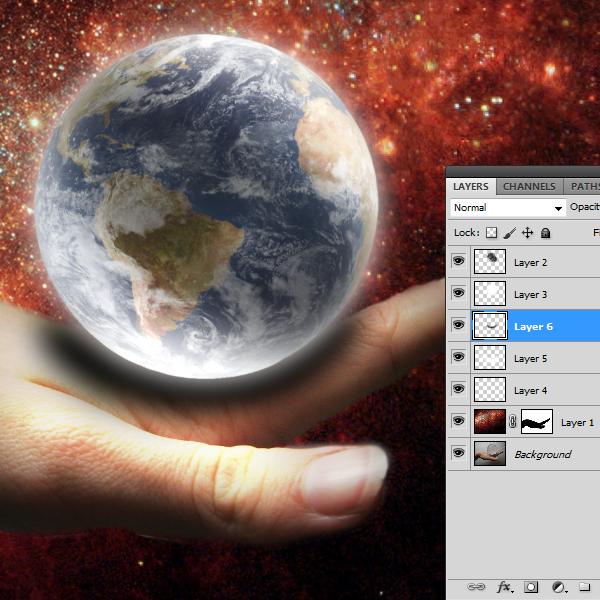Screen dimensions: 600x600
Task: Select the Layer 1 mask thumbnail
Action: pos(537,421)
